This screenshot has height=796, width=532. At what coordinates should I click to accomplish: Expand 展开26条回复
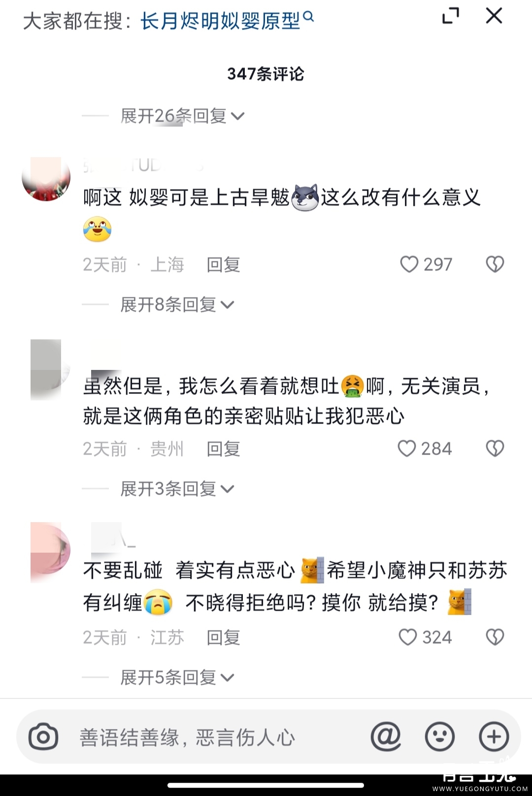point(182,116)
